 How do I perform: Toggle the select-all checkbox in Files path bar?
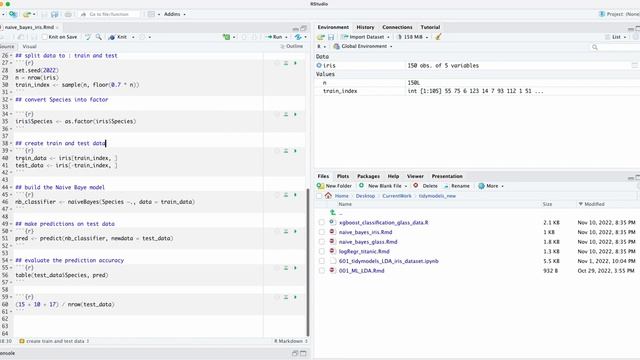(x=319, y=196)
